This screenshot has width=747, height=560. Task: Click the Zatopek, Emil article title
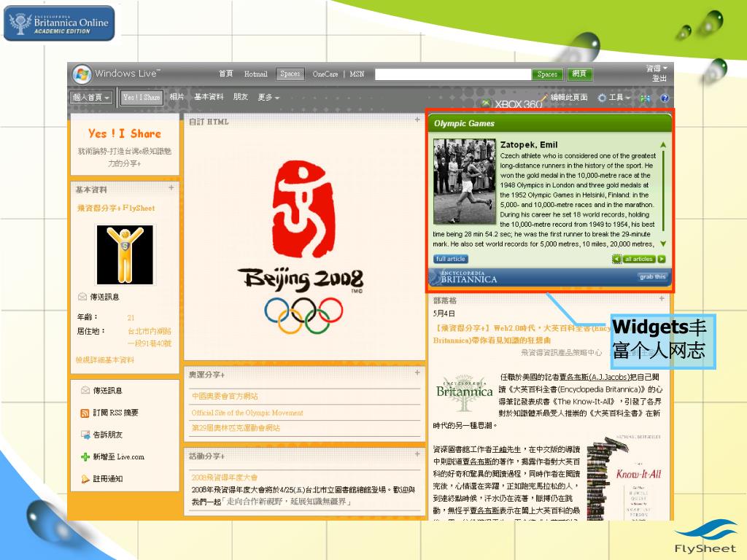pyautogui.click(x=529, y=145)
